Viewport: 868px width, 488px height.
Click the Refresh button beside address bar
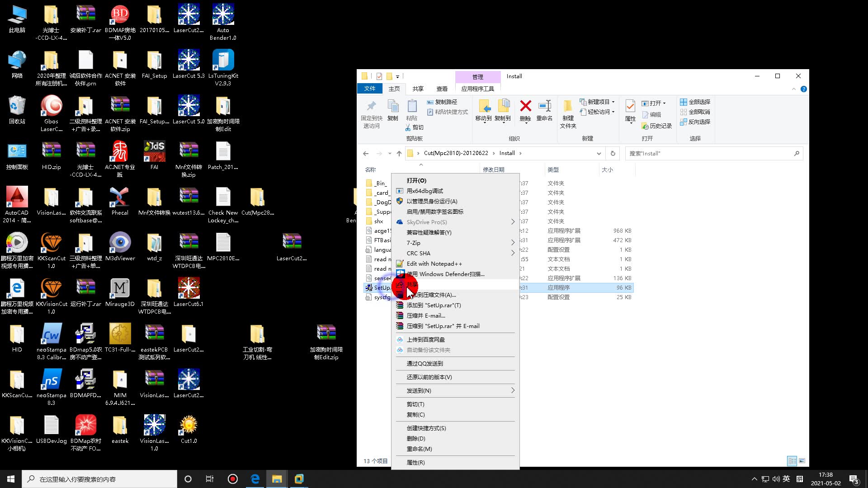pyautogui.click(x=613, y=153)
